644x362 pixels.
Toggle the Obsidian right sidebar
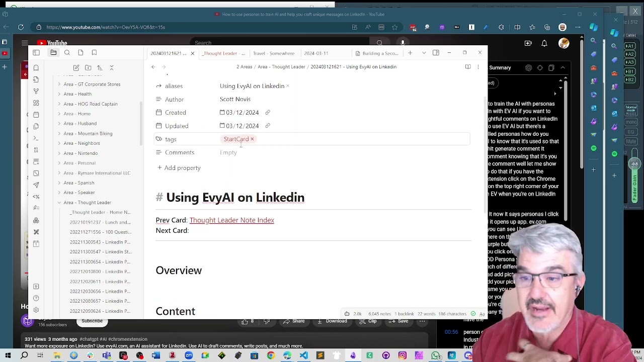click(x=436, y=53)
